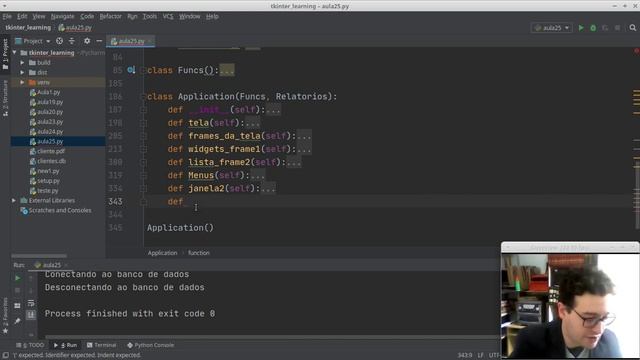640x360 pixels.
Task: Select aula25.py in project tree
Action: [50, 141]
